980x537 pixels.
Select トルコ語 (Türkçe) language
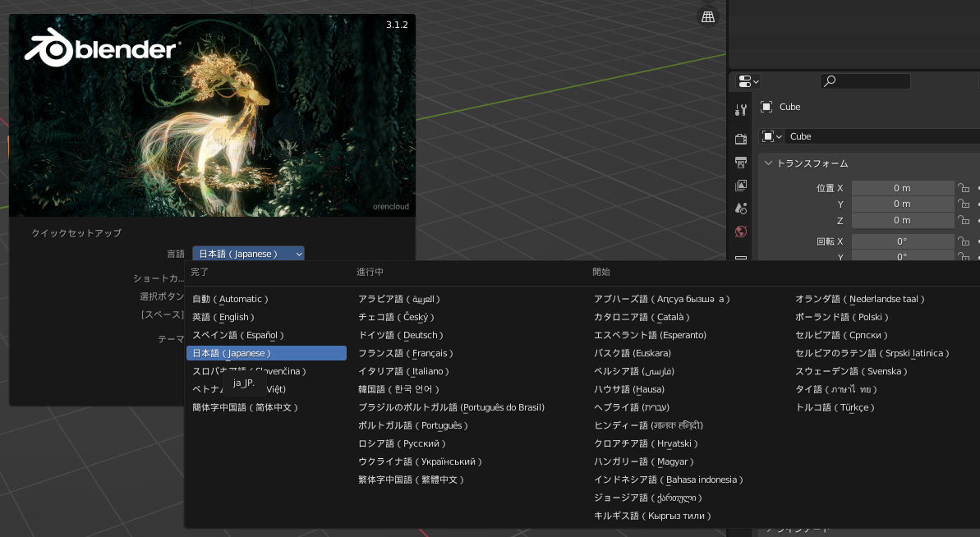coord(835,408)
